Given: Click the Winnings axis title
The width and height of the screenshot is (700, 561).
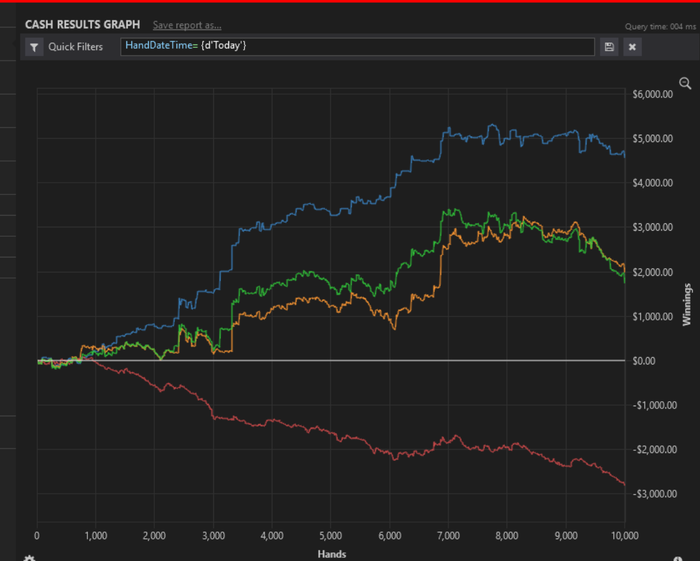Looking at the screenshot, I should (x=687, y=304).
